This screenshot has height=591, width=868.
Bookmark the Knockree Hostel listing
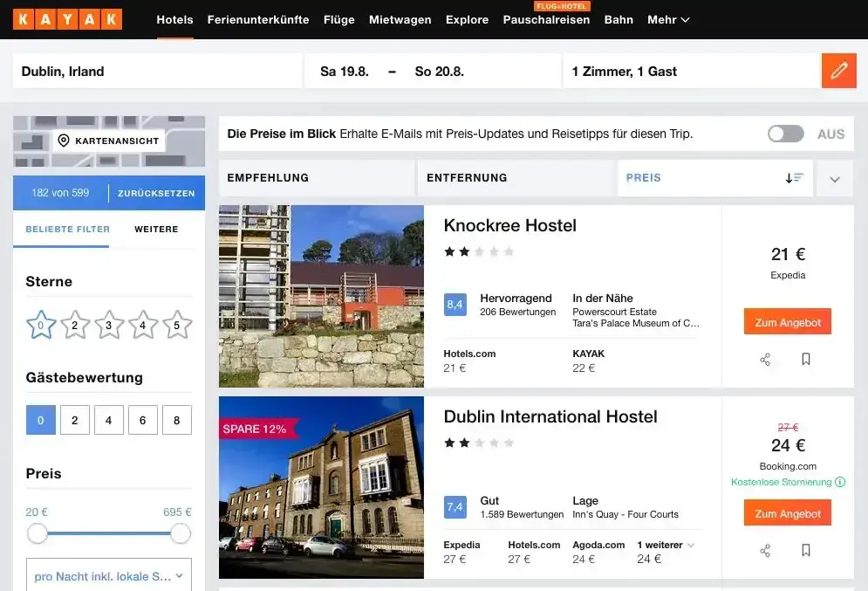click(x=806, y=359)
